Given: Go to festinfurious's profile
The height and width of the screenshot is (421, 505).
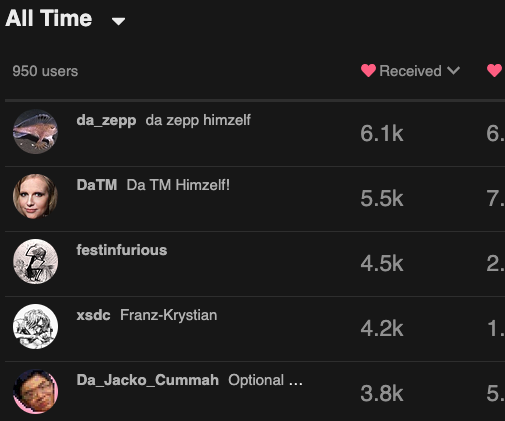Looking at the screenshot, I should [122, 250].
